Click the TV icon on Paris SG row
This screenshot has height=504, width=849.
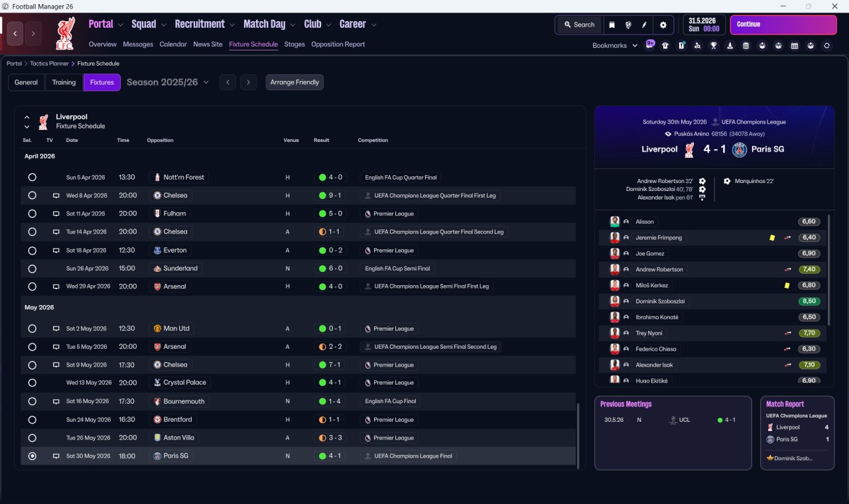point(56,456)
